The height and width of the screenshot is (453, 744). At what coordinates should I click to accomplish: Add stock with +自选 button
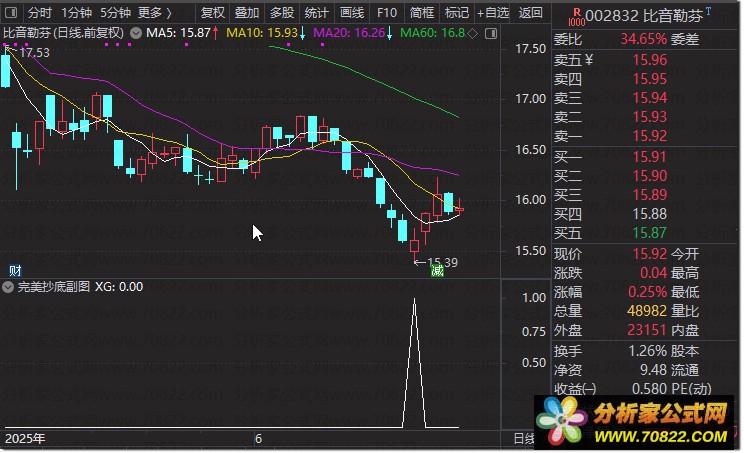[493, 12]
